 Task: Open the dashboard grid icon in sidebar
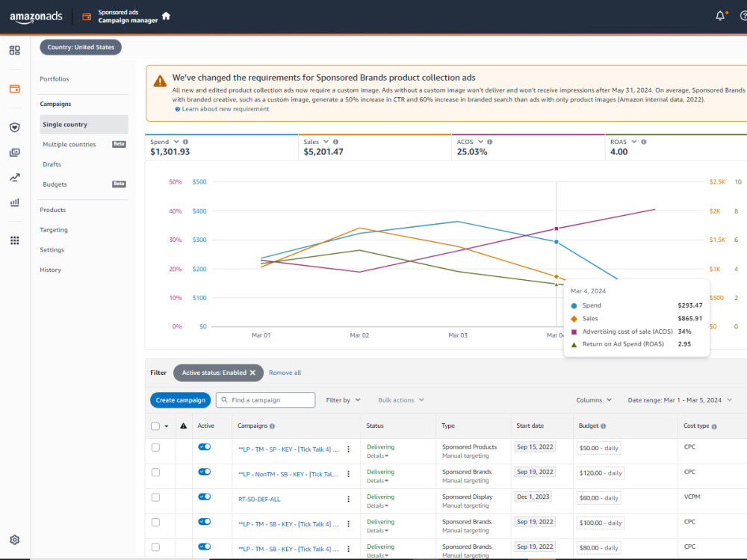pyautogui.click(x=15, y=50)
